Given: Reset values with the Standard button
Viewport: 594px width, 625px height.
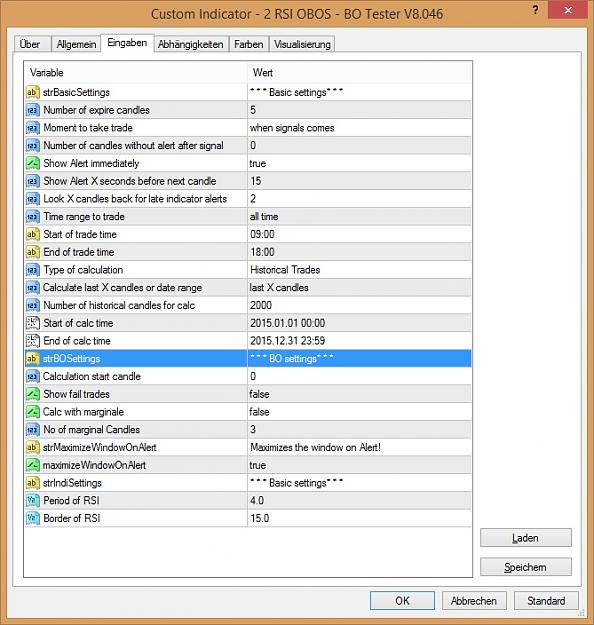Looking at the screenshot, I should [546, 600].
